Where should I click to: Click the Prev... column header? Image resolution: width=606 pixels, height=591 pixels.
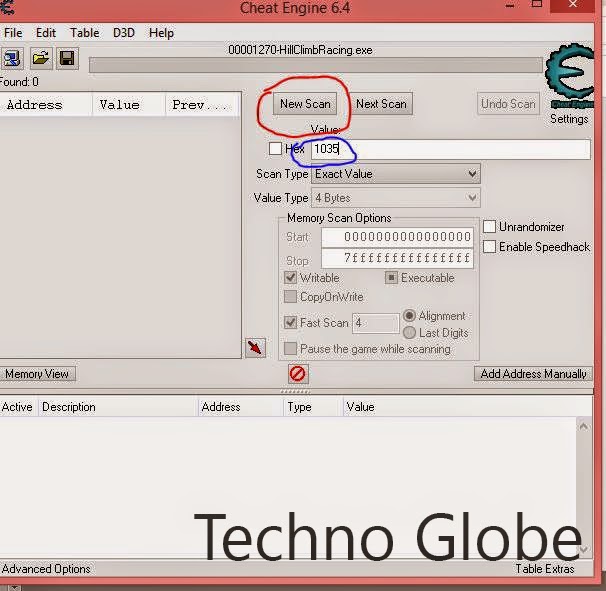[203, 105]
